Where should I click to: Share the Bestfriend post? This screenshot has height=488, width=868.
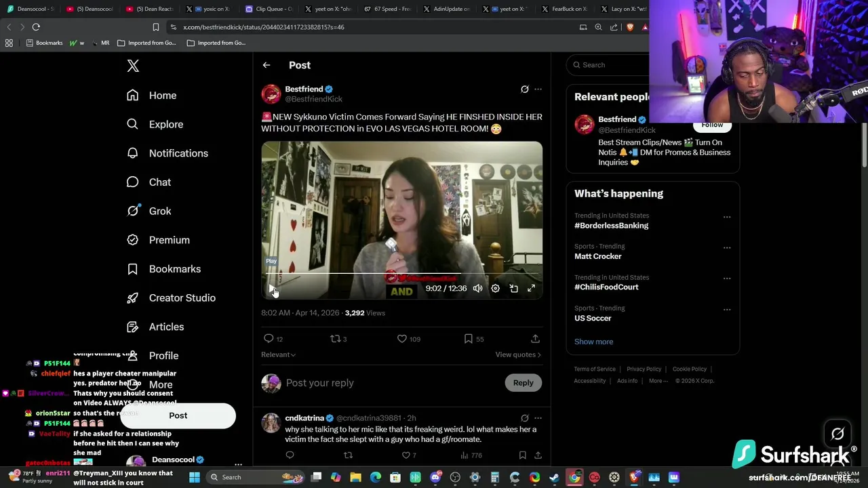click(x=535, y=338)
